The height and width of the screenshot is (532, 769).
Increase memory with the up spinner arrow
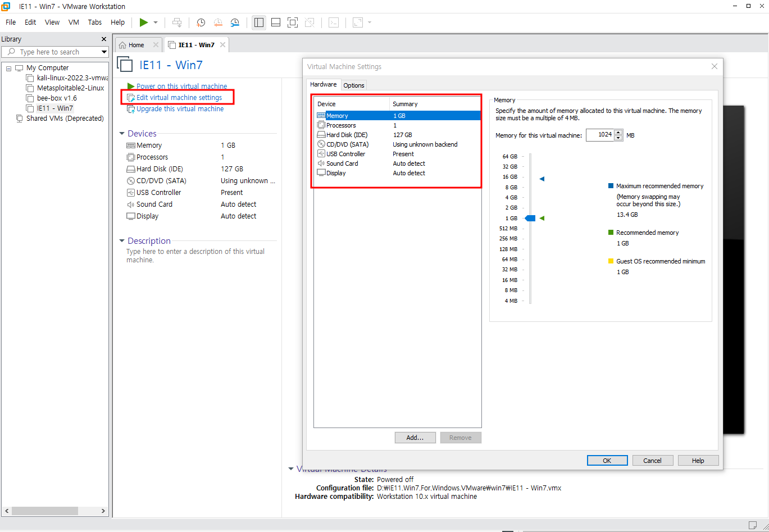click(x=618, y=133)
